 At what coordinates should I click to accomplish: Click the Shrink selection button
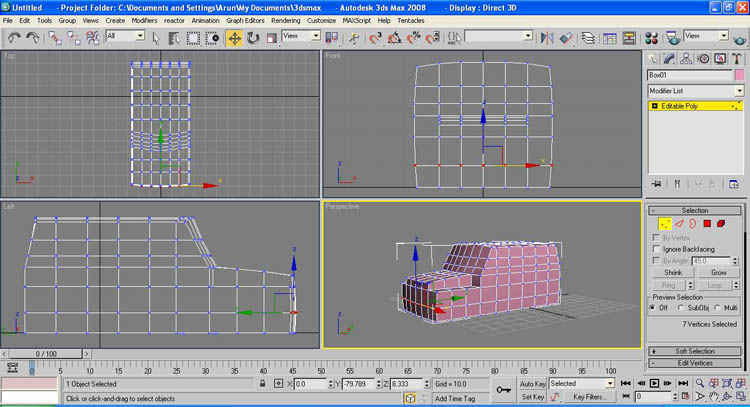coord(673,273)
